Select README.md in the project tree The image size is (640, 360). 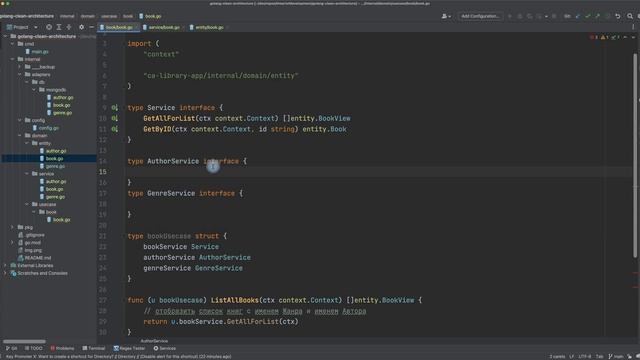click(35, 258)
